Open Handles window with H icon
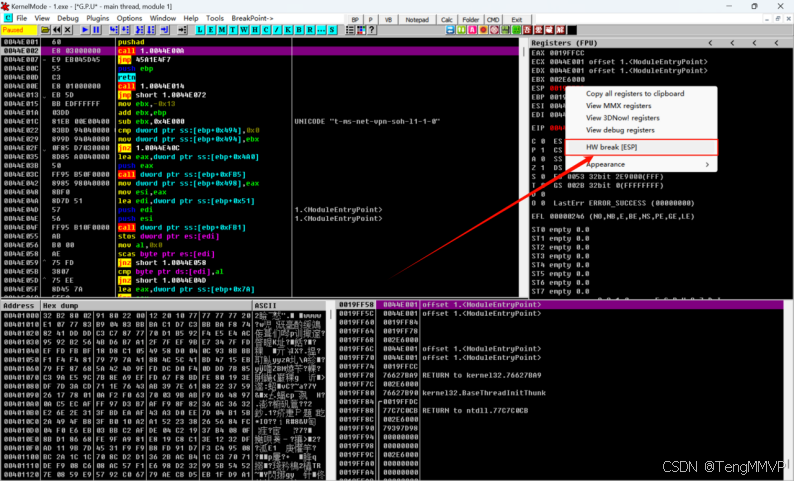This screenshot has width=794, height=481. (x=255, y=30)
